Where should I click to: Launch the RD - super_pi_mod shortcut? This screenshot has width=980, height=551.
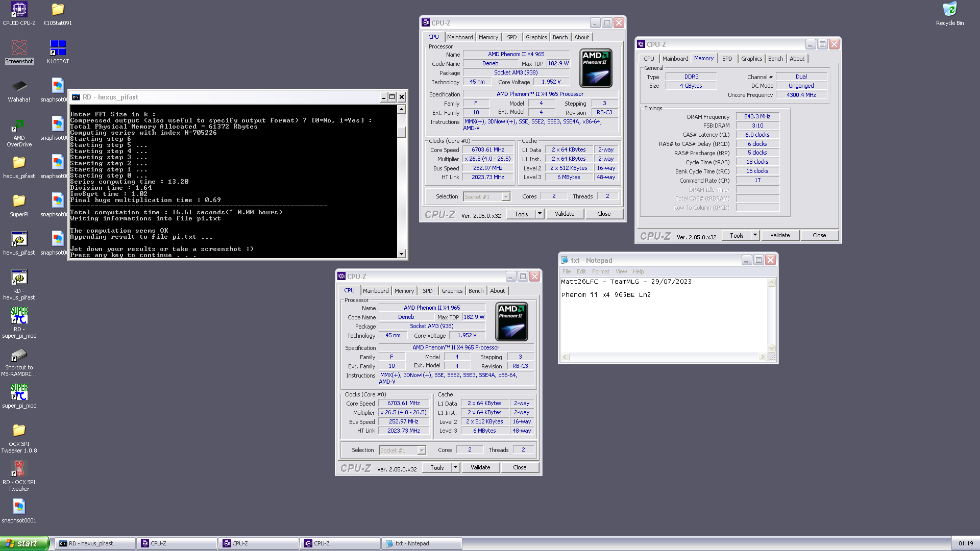[19, 323]
